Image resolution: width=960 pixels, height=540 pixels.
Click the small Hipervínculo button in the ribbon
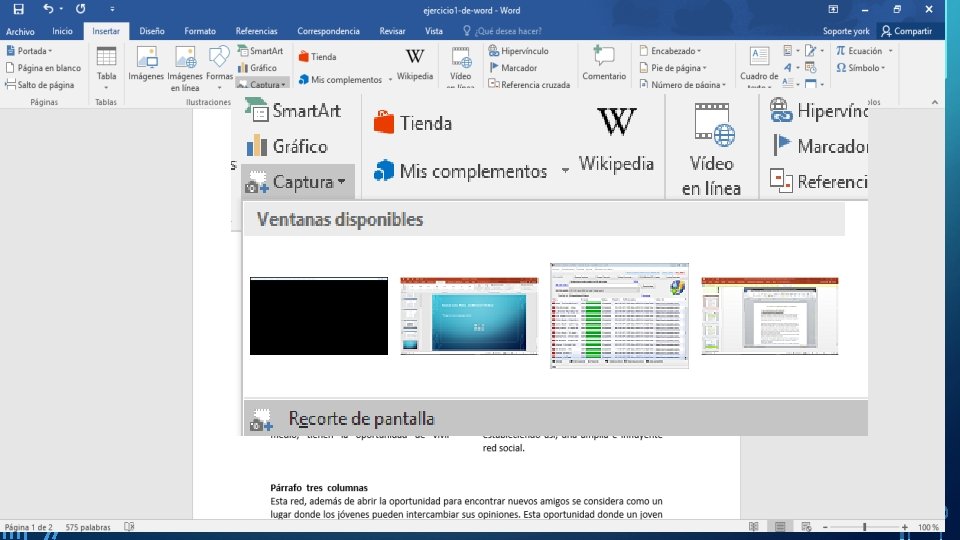[x=519, y=51]
